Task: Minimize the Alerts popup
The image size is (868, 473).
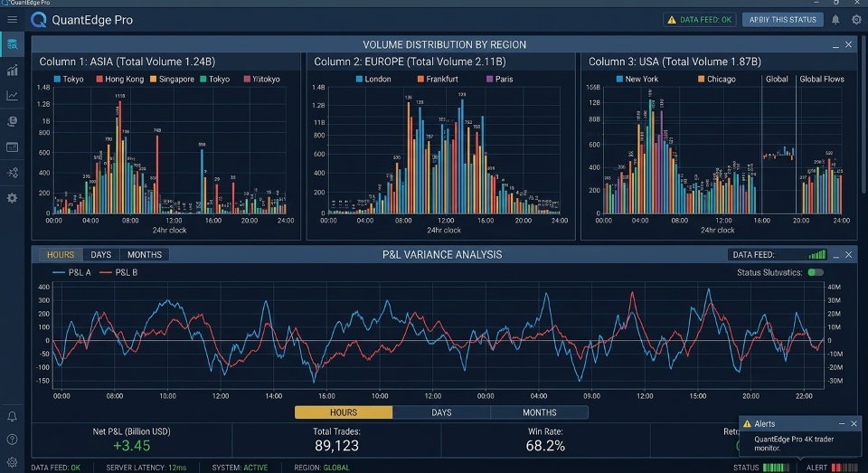Action: (x=842, y=423)
